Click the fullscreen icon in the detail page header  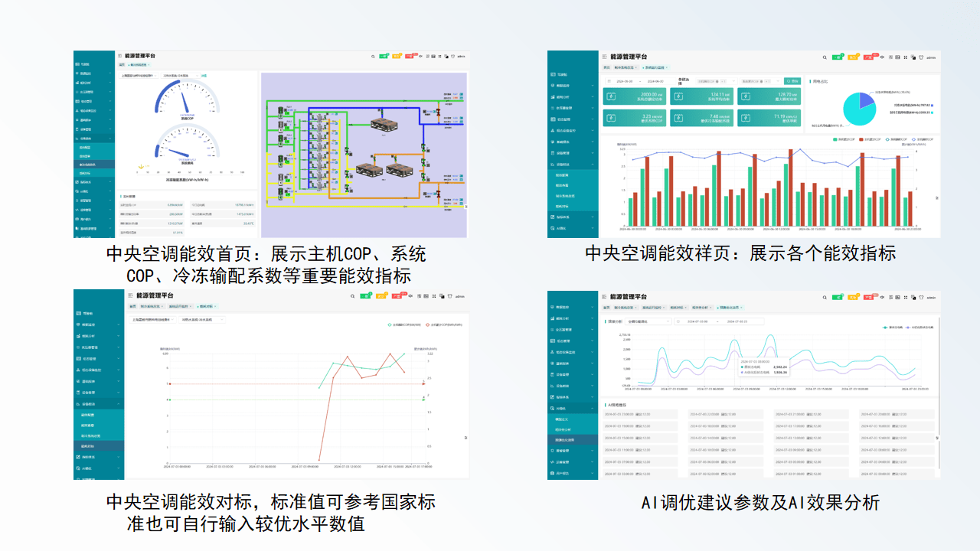[x=905, y=57]
